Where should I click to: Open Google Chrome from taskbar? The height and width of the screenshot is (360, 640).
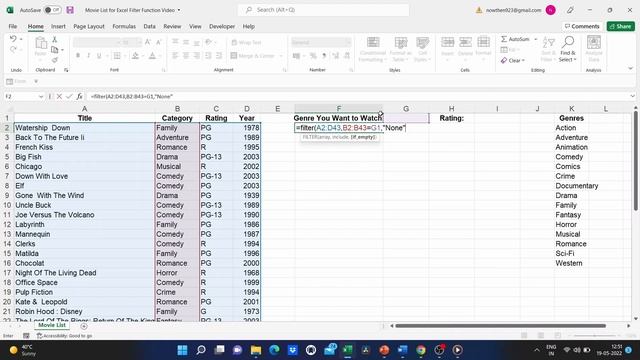[421, 350]
